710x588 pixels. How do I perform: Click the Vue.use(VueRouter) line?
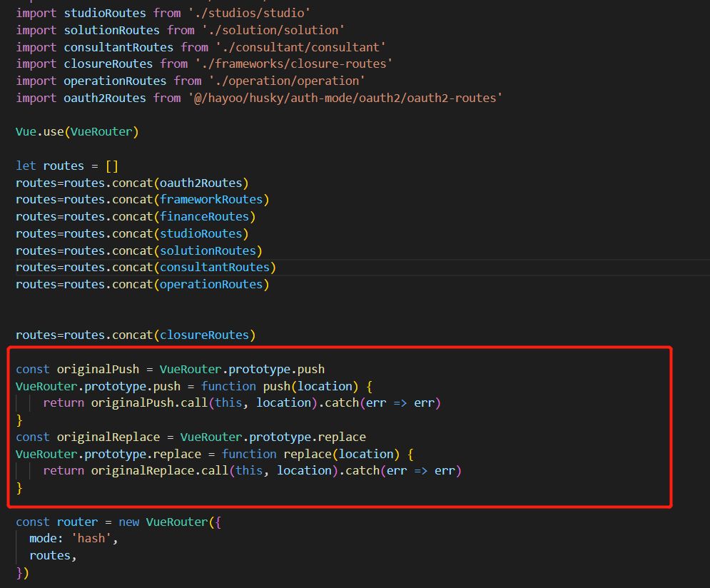coord(77,132)
